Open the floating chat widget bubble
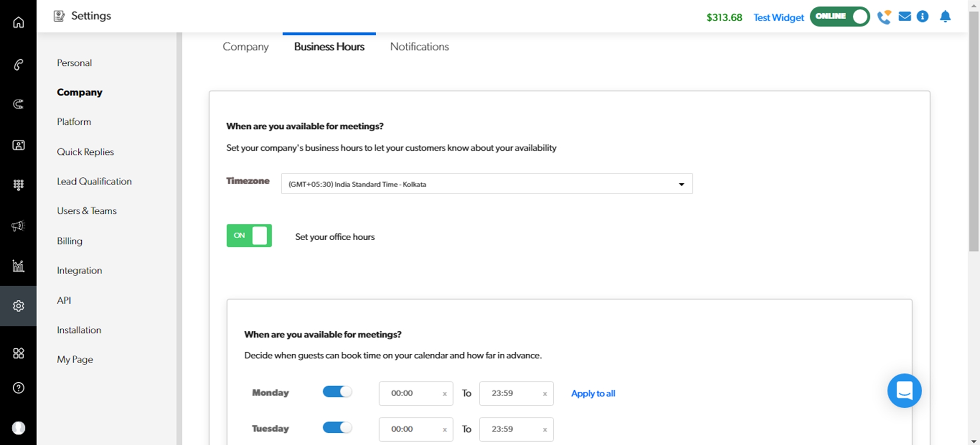The width and height of the screenshot is (980, 445). (x=904, y=391)
